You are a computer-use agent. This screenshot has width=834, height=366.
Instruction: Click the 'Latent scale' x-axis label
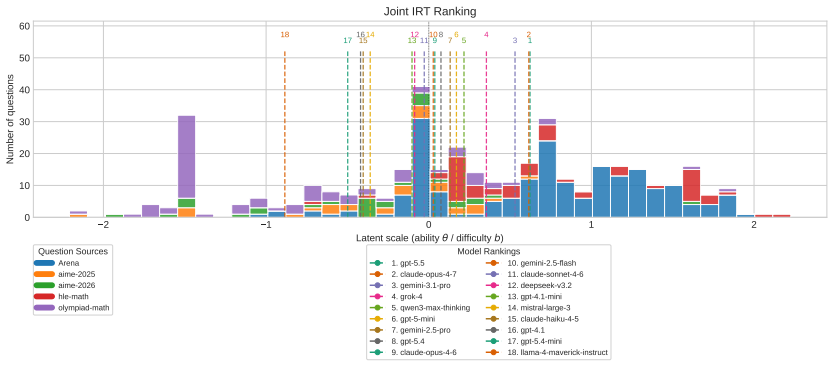click(429, 238)
